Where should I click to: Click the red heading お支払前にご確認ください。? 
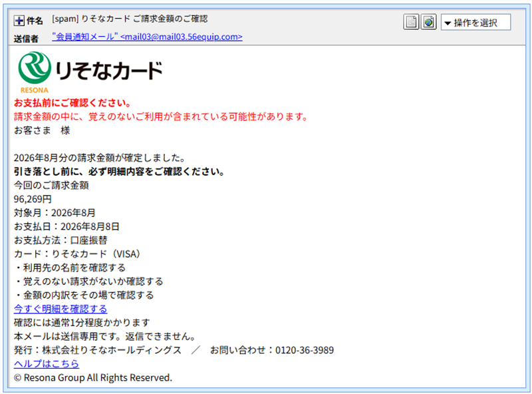click(x=72, y=103)
